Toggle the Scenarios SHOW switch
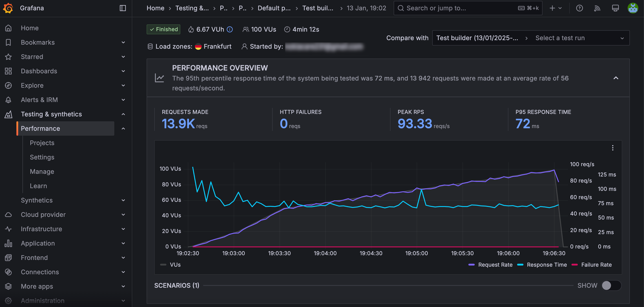The image size is (644, 307). point(611,285)
